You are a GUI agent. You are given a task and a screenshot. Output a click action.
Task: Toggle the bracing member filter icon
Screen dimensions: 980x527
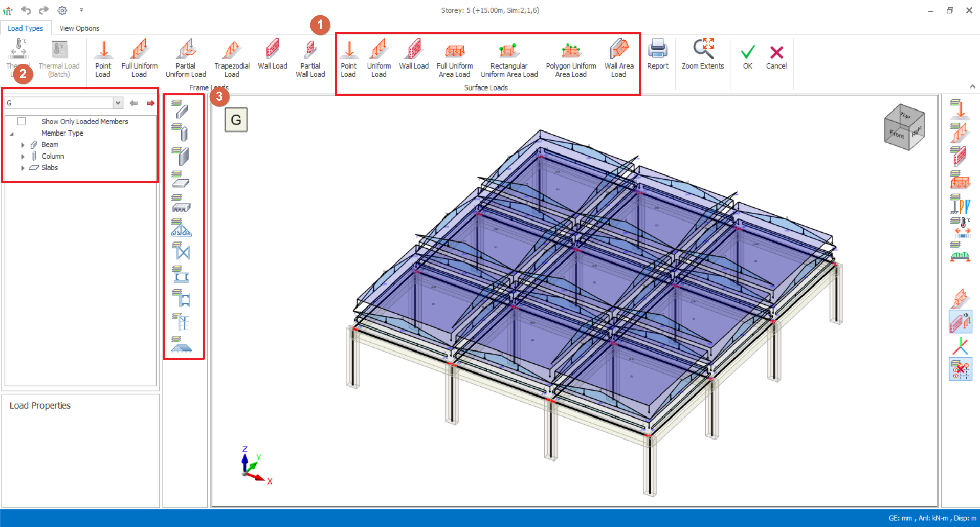182,252
